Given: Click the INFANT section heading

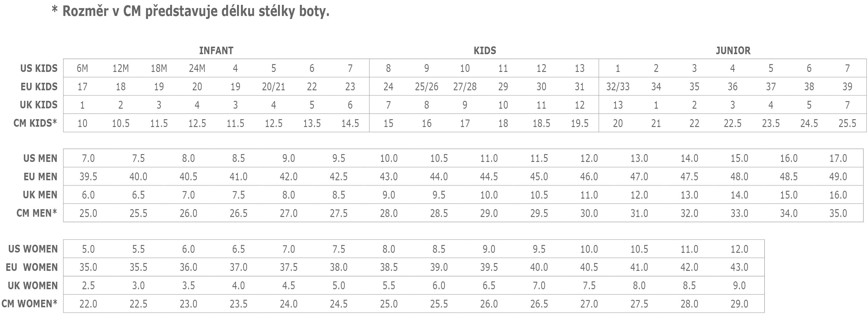Looking at the screenshot, I should pyautogui.click(x=216, y=51).
